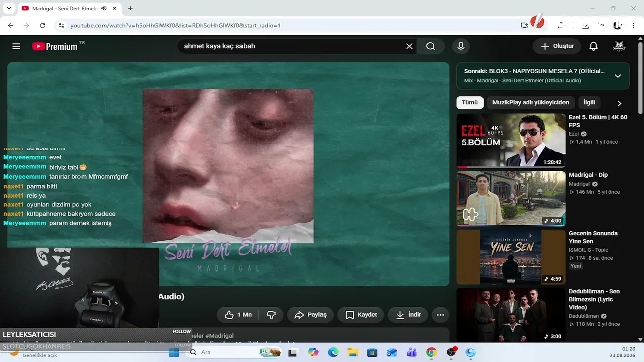Switch to Chrome in the taskbar
Screen dimensions: 644x362
click(x=431, y=352)
